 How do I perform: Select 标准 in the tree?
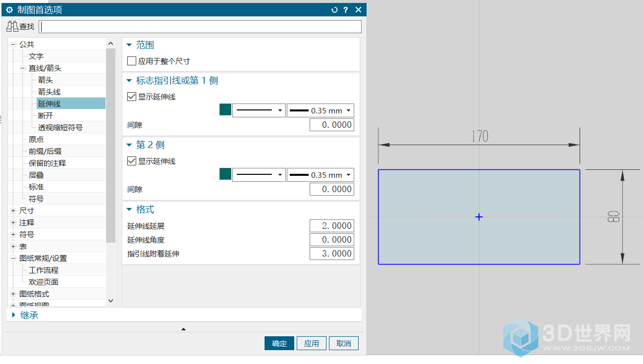[36, 187]
